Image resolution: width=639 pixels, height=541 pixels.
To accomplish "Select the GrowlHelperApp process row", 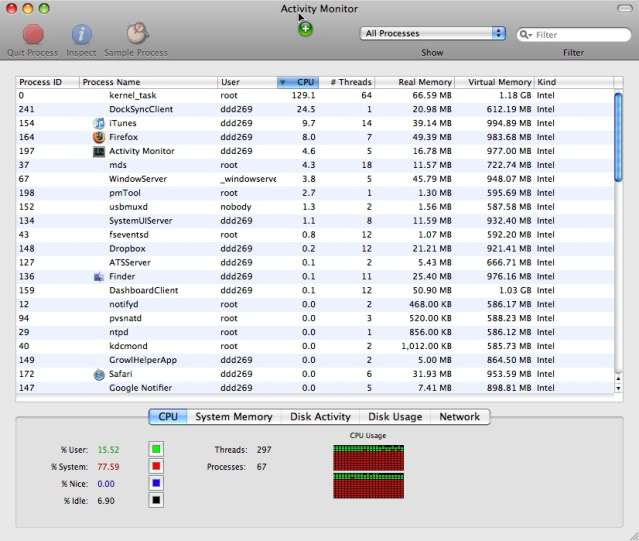I will click(315, 360).
